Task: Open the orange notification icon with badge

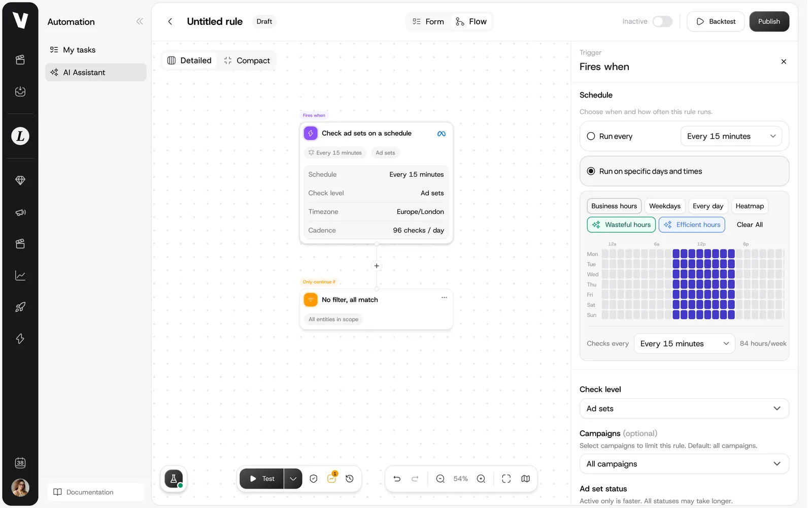Action: [332, 478]
